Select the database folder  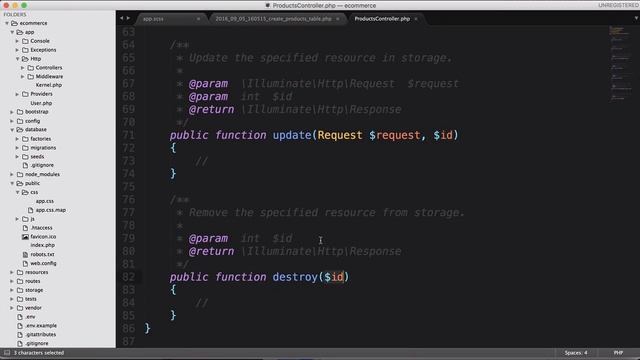point(36,130)
